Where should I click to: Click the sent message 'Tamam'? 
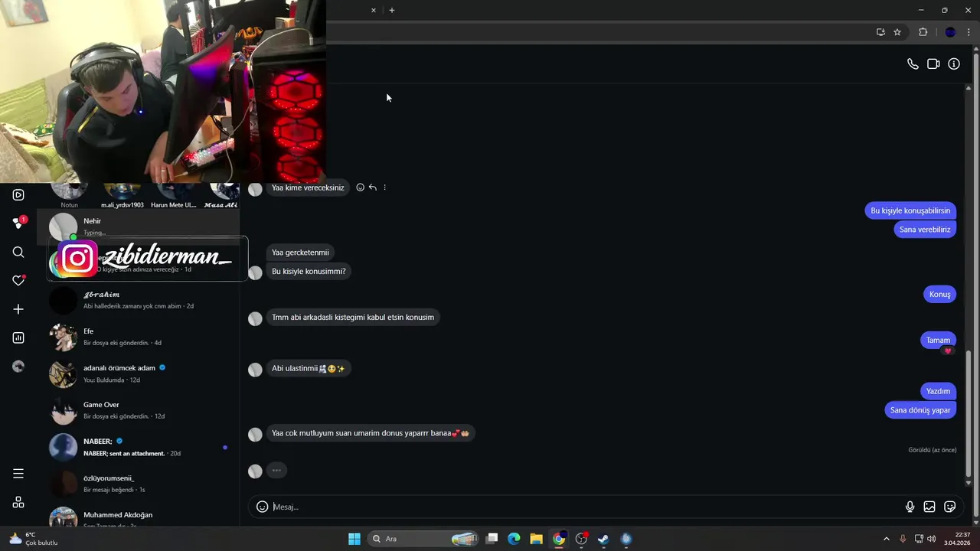[938, 341]
